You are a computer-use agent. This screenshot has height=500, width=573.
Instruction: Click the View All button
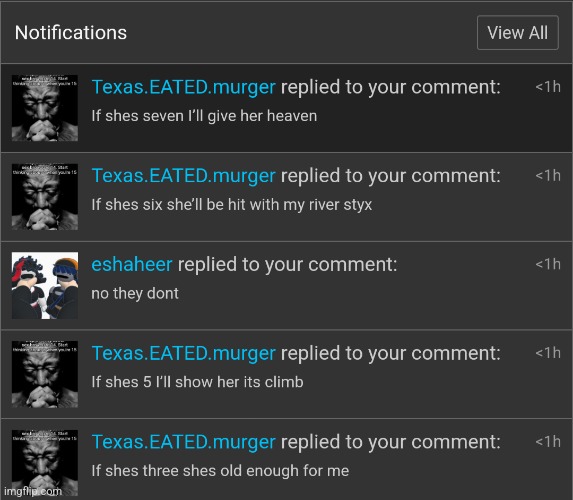[x=517, y=33]
